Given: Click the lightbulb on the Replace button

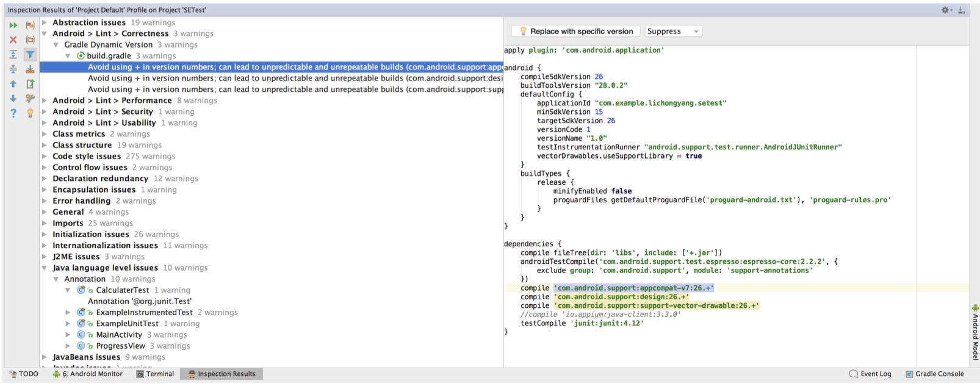Looking at the screenshot, I should [523, 31].
